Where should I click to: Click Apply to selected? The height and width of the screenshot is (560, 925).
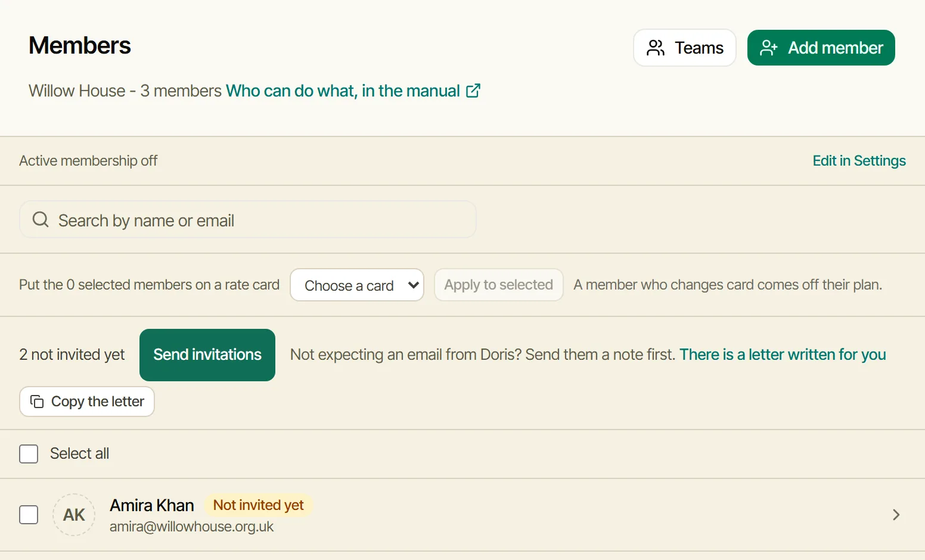(499, 285)
